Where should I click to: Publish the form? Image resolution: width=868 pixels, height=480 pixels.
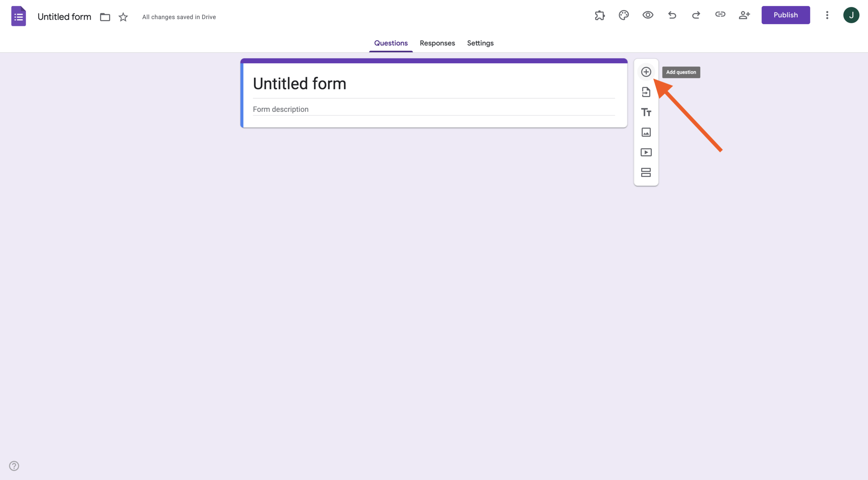click(786, 15)
